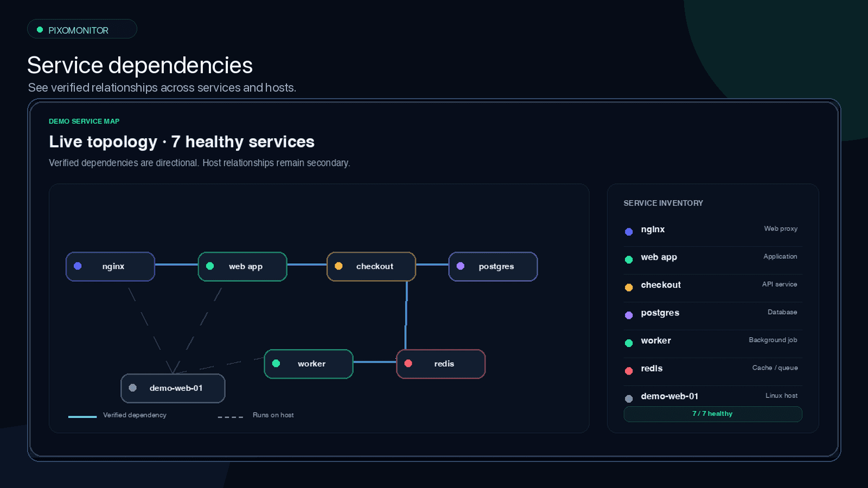Click the green dot beside worker in the inventory

(x=629, y=343)
